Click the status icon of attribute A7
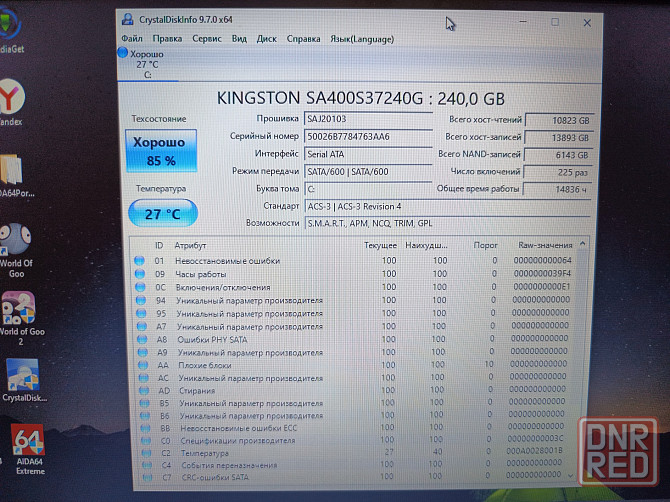This screenshot has height=502, width=670. pyautogui.click(x=141, y=326)
